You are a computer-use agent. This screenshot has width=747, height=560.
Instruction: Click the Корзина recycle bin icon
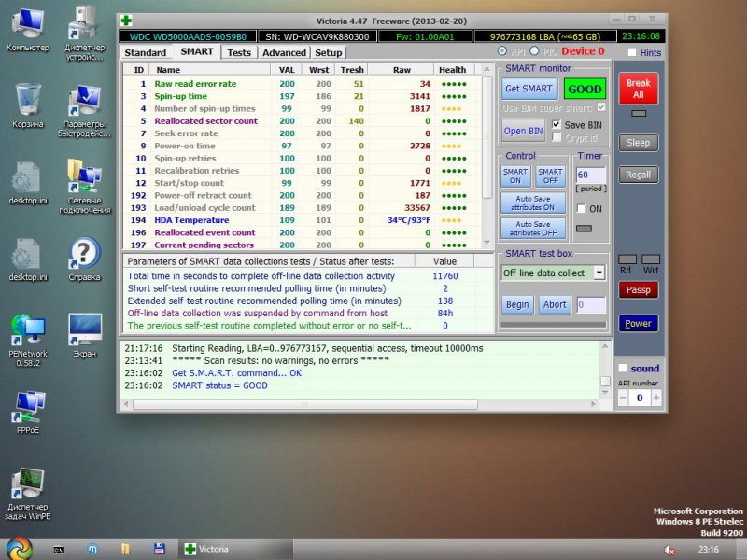coord(28,99)
